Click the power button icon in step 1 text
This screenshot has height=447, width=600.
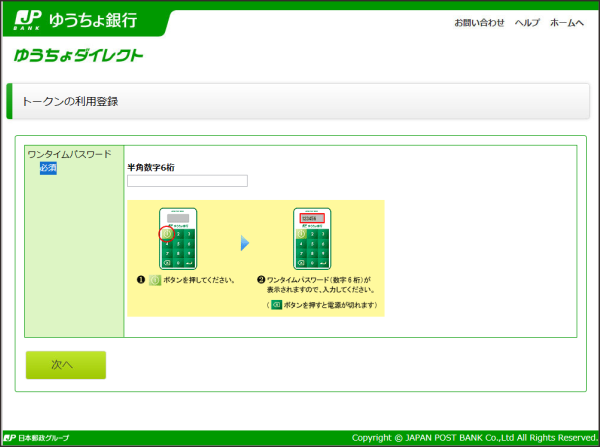155,280
